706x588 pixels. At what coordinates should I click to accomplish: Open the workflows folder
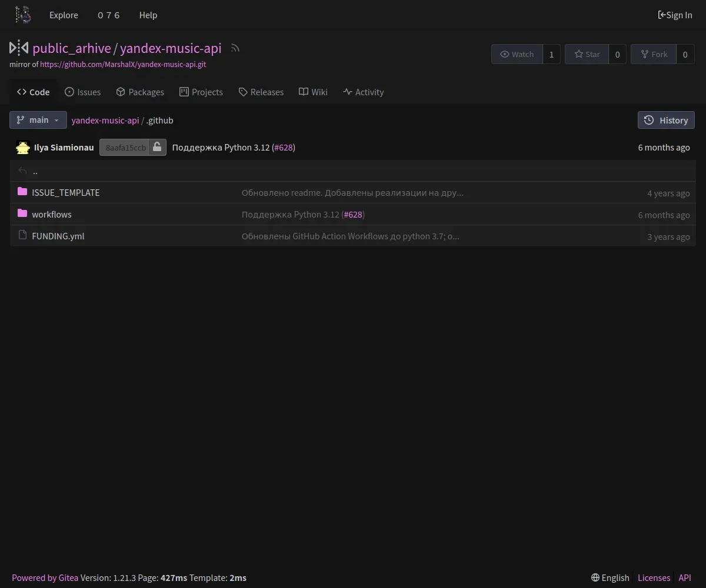[x=52, y=214]
